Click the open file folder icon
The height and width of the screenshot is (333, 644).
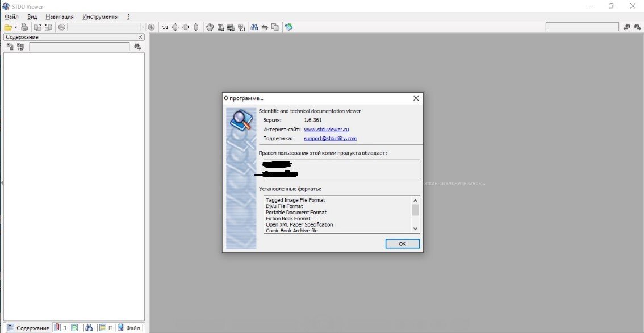pos(8,27)
